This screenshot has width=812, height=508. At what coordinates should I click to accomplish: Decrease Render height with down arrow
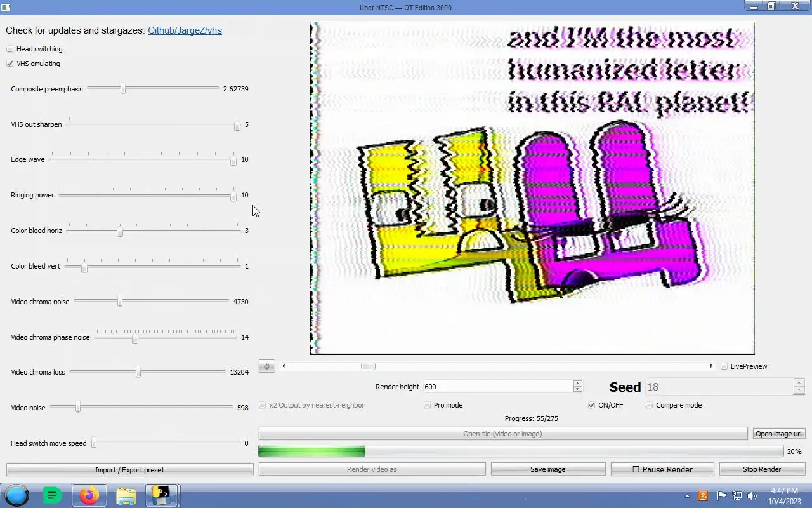click(577, 389)
